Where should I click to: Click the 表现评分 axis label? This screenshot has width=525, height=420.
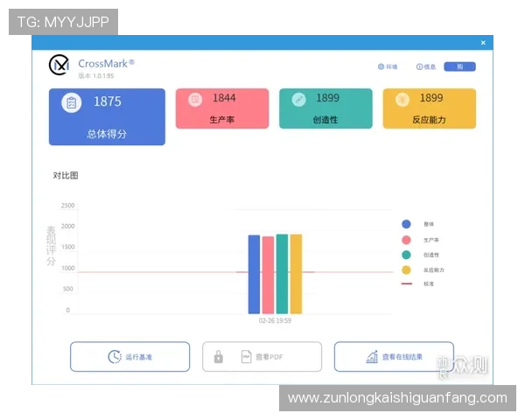pyautogui.click(x=51, y=246)
